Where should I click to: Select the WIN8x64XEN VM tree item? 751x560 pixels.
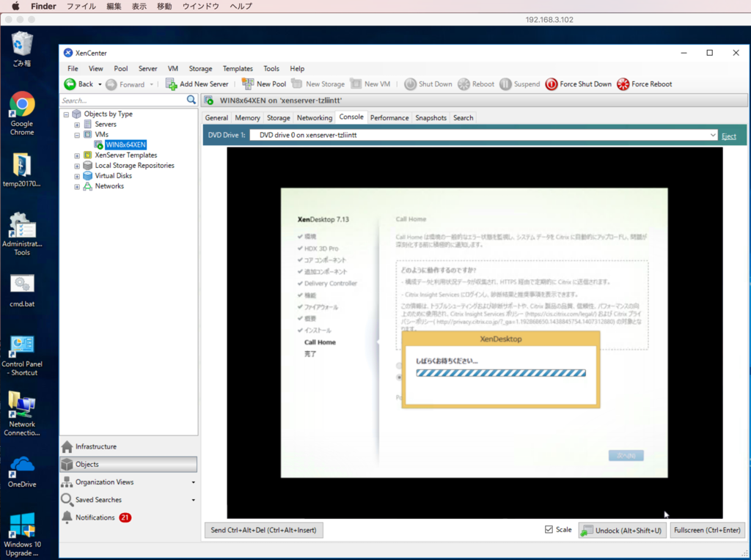(x=125, y=145)
